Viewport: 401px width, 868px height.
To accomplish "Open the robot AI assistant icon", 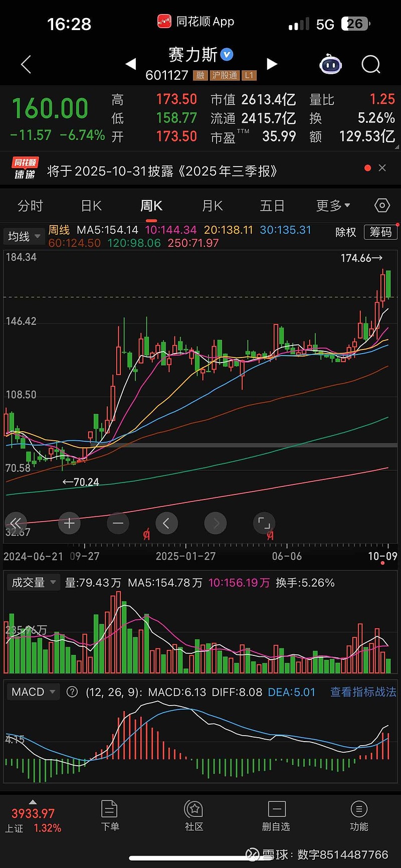I will point(330,64).
